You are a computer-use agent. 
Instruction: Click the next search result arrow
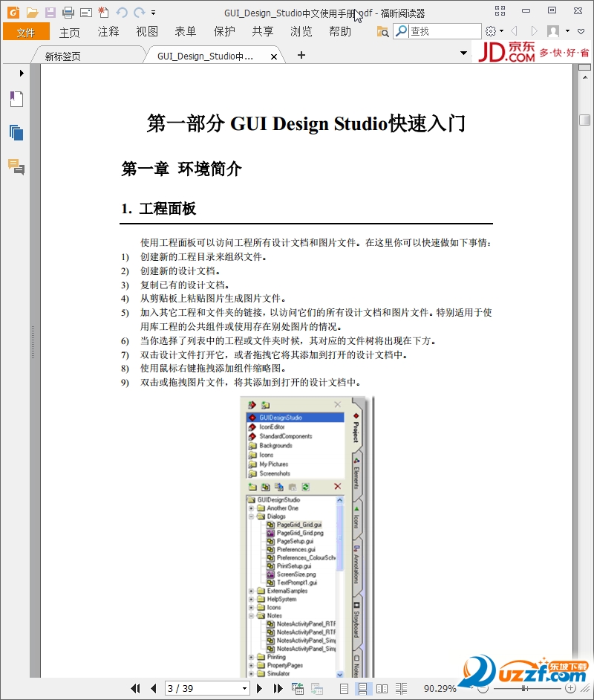[x=534, y=31]
